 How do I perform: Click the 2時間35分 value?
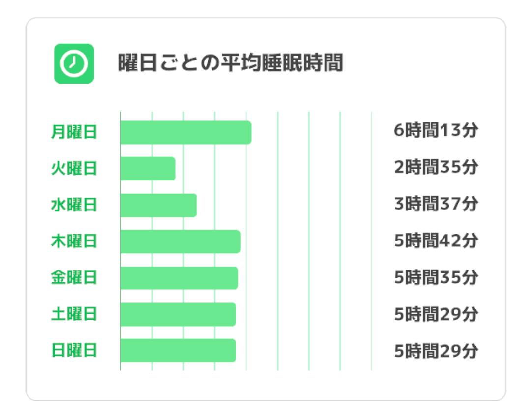pyautogui.click(x=436, y=168)
